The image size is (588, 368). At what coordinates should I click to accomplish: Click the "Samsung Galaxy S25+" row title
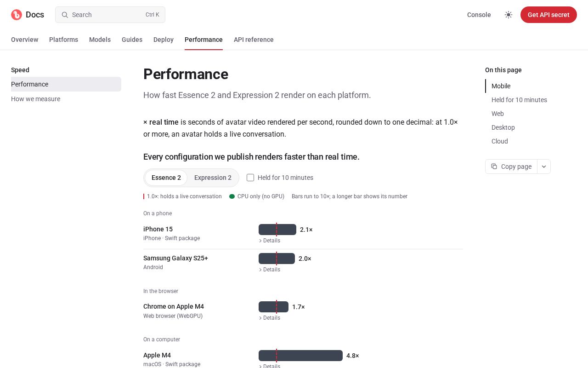tap(175, 258)
